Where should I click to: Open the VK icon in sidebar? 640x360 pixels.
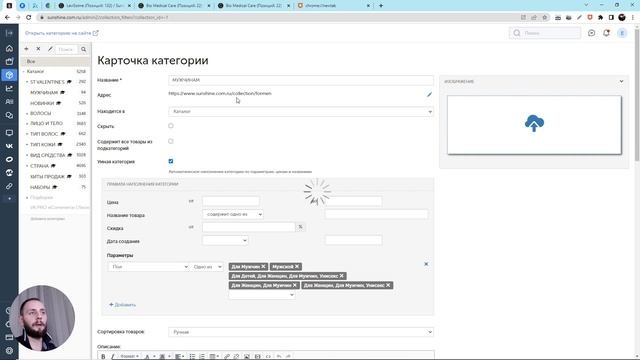(9, 146)
